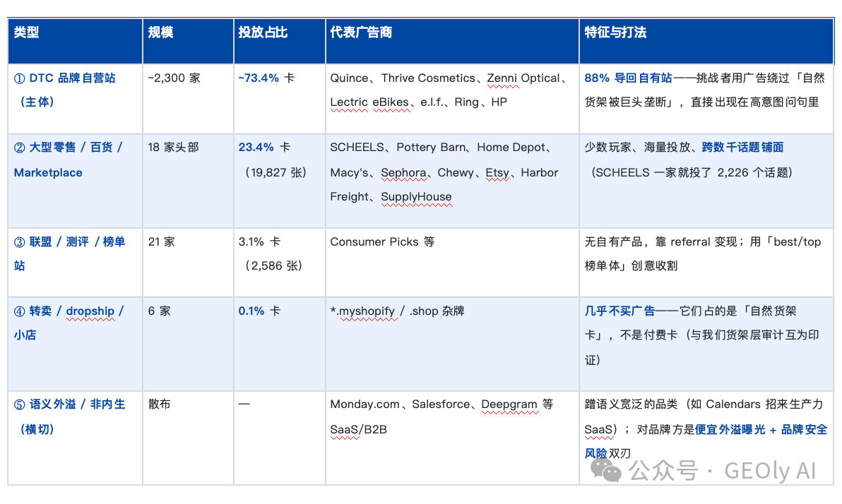Click the ~73.4% 卡 value
Image resolution: width=842 pixels, height=504 pixels.
coord(266,78)
